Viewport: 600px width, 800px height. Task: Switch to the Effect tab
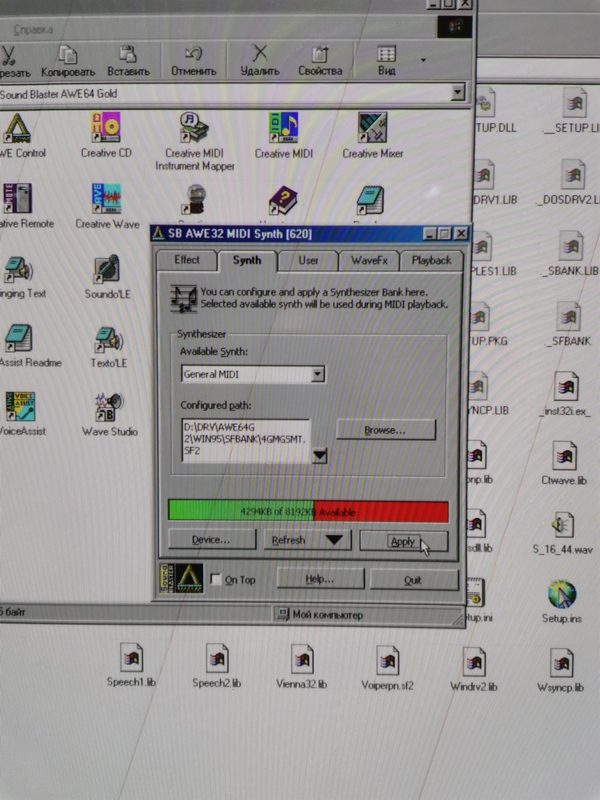187,260
